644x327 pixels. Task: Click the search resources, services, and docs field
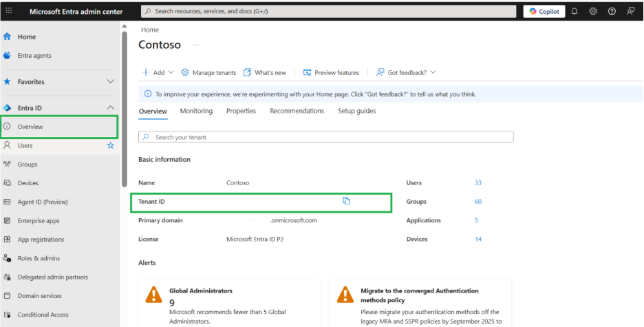329,12
